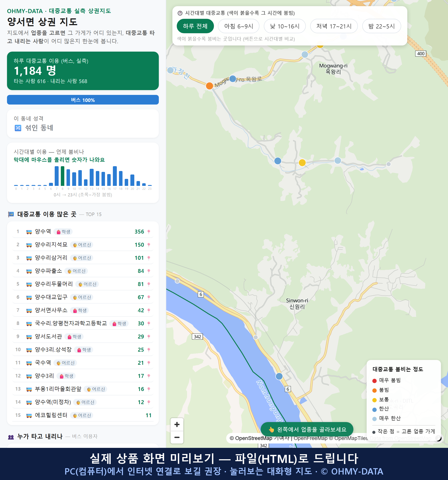Zoom out the map with minus button
448x480 pixels.
pyautogui.click(x=177, y=437)
